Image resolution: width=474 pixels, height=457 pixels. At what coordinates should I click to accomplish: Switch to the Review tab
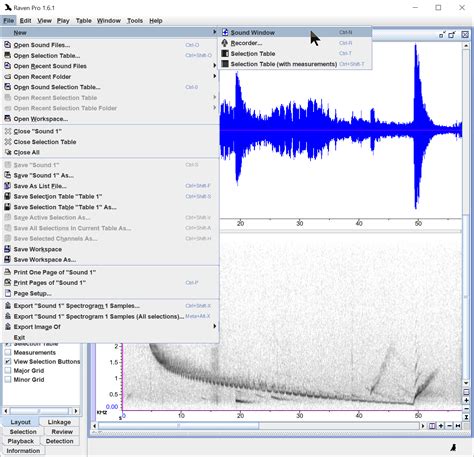point(62,432)
